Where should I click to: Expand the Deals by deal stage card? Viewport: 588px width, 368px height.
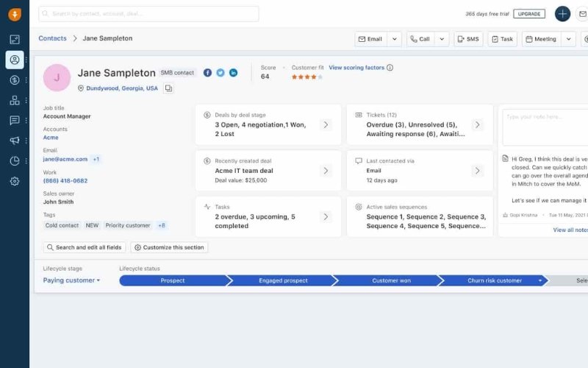[x=326, y=125]
